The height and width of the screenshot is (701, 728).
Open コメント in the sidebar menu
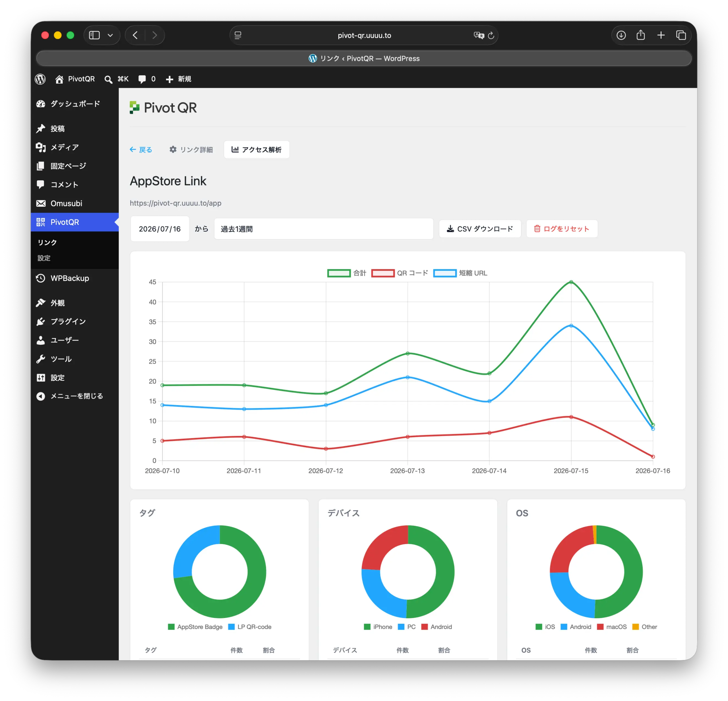click(x=75, y=185)
